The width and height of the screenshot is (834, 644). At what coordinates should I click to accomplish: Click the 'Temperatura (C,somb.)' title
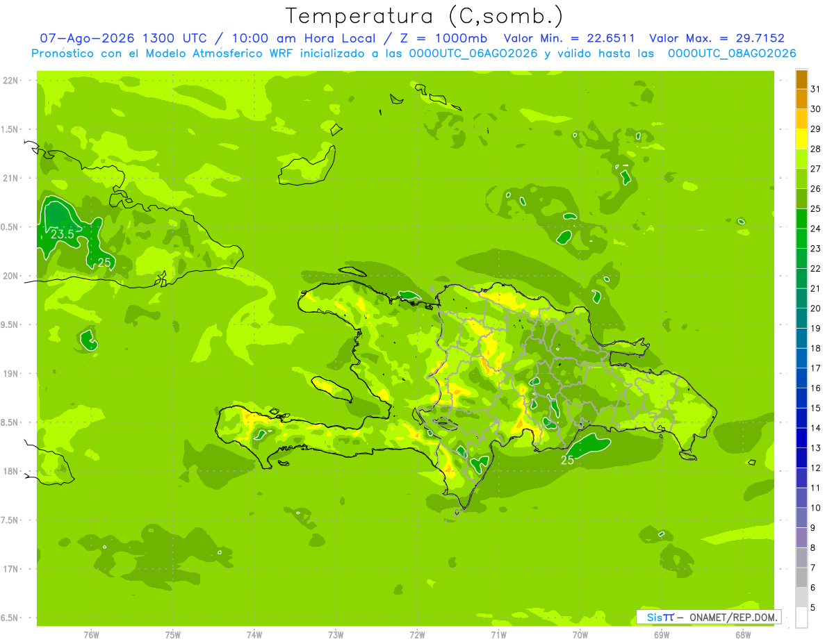pos(425,15)
